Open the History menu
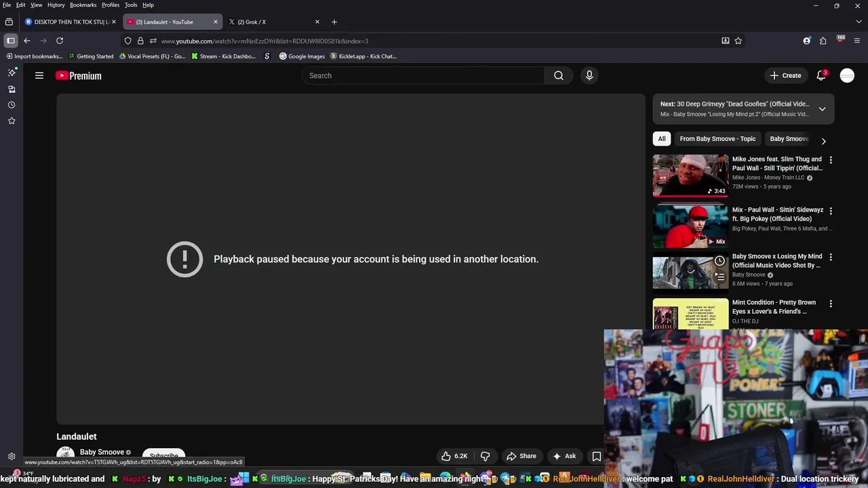Viewport: 868px width, 488px height. click(x=56, y=5)
